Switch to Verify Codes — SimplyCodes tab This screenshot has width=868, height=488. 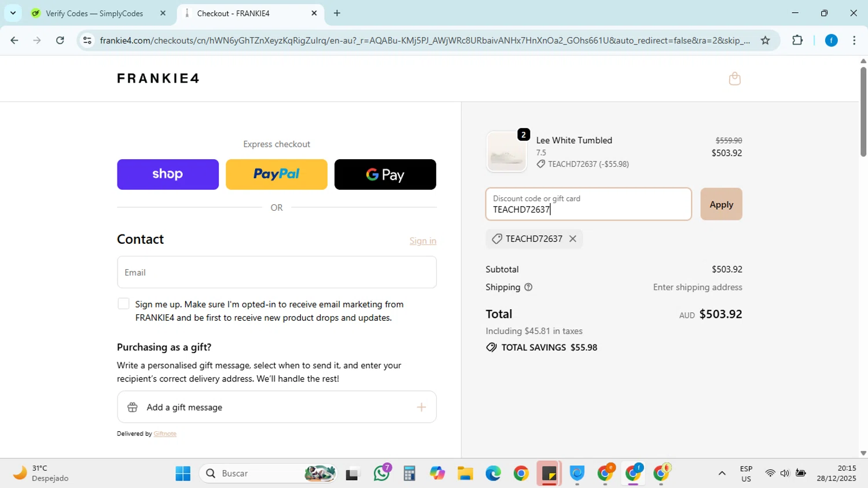click(94, 13)
